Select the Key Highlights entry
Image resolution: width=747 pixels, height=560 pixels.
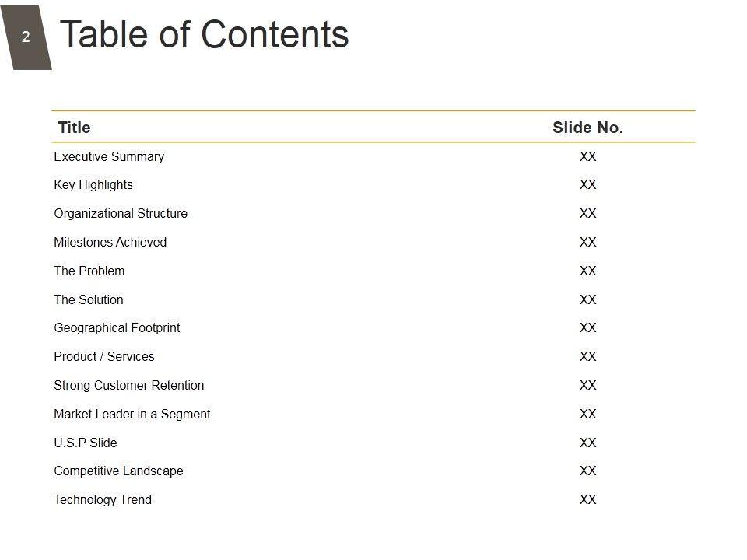93,185
